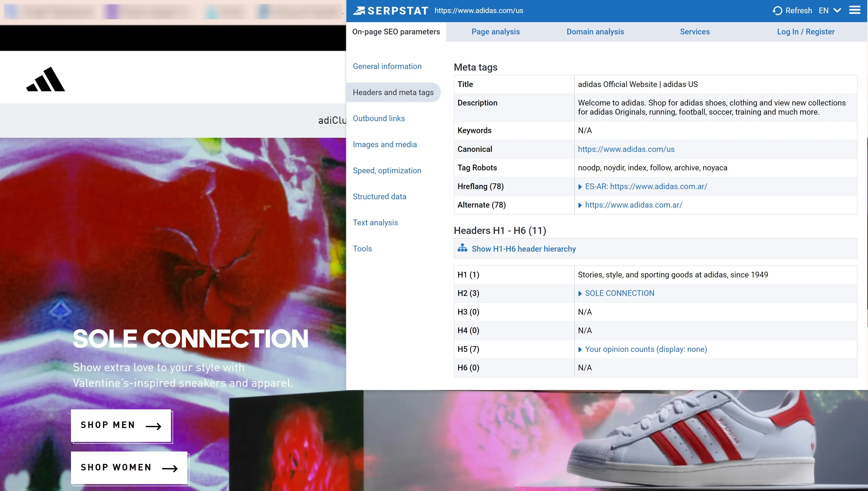This screenshot has height=491, width=868.
Task: Expand the Hreflang (78) list
Action: (580, 187)
